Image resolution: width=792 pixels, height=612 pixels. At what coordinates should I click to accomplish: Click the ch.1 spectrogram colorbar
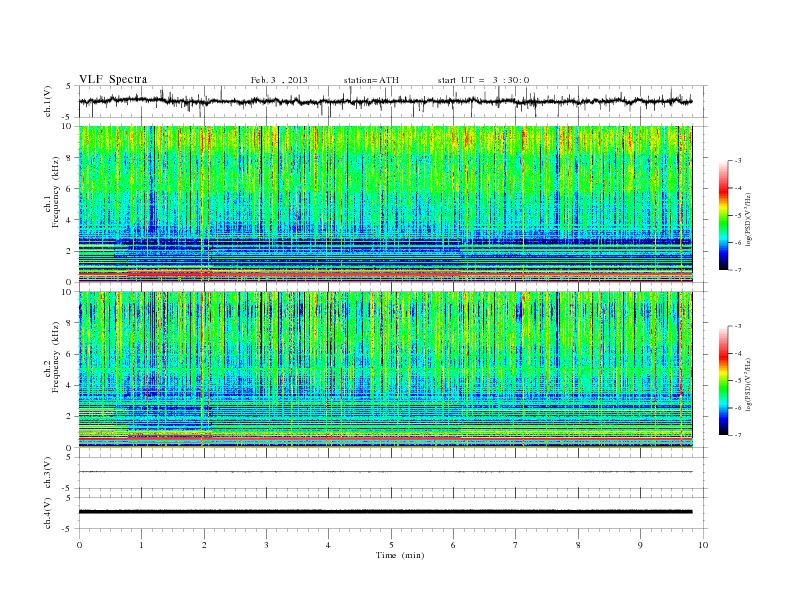point(724,216)
